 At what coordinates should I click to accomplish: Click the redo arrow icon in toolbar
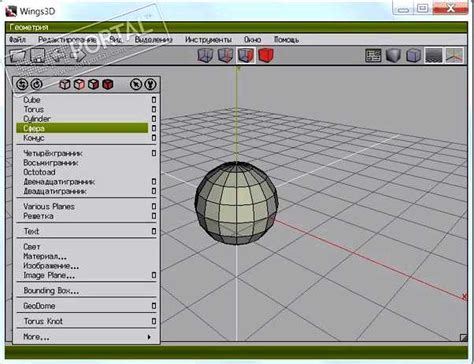tap(78, 55)
